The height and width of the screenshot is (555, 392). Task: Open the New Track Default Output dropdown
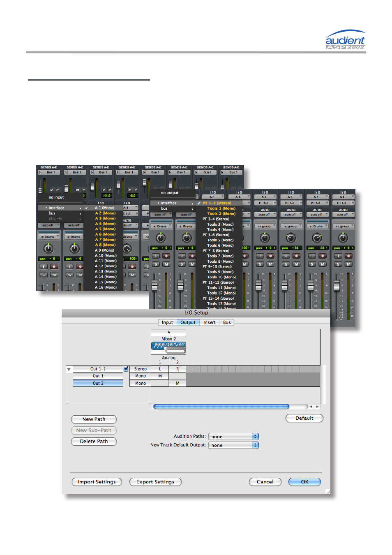(233, 445)
